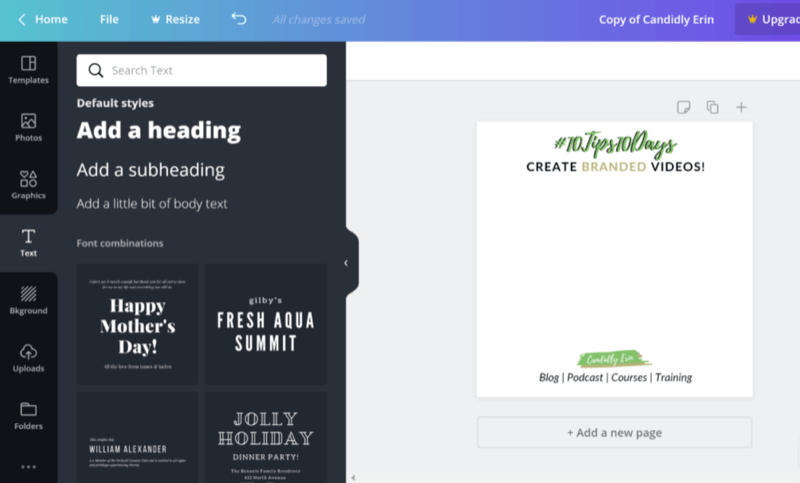Add page using plus icon above canvas
Viewport: 800px width, 483px height.
741,107
